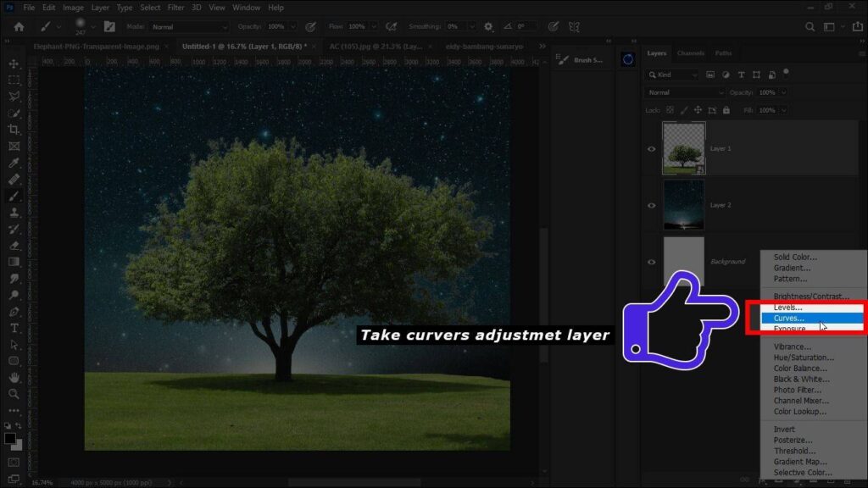Select the Eraser tool
Viewport: 868px width, 488px height.
[x=14, y=246]
